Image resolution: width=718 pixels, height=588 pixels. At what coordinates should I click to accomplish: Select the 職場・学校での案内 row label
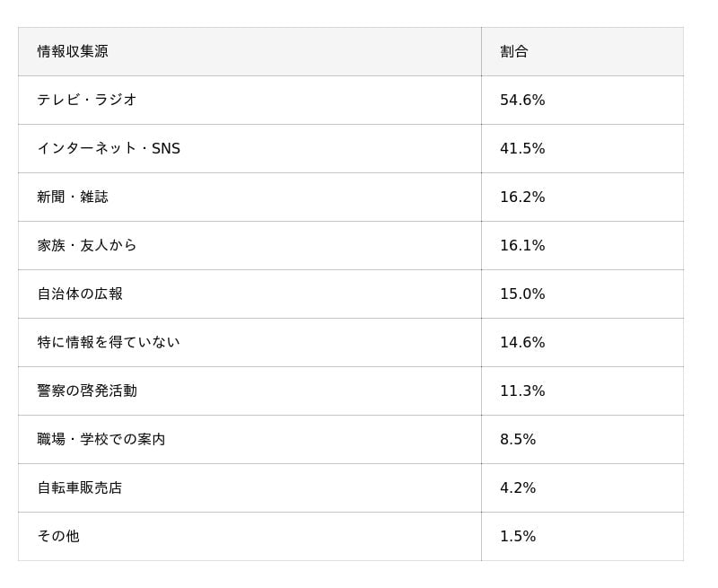pos(101,440)
